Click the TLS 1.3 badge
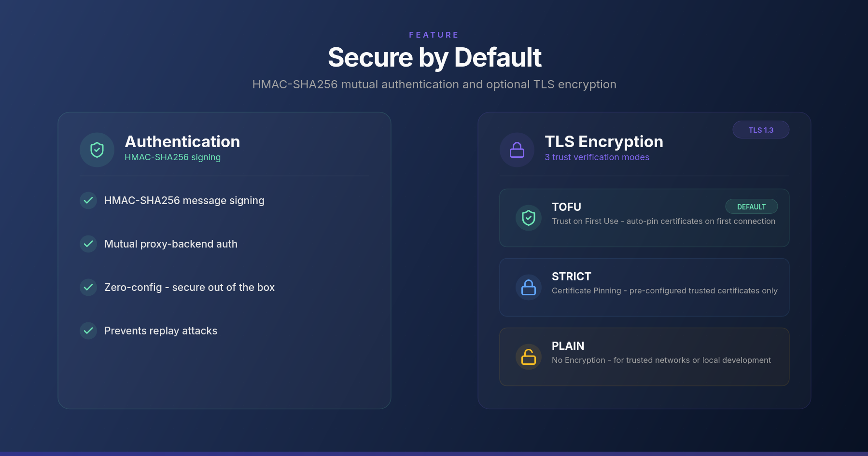868x456 pixels. (x=761, y=130)
